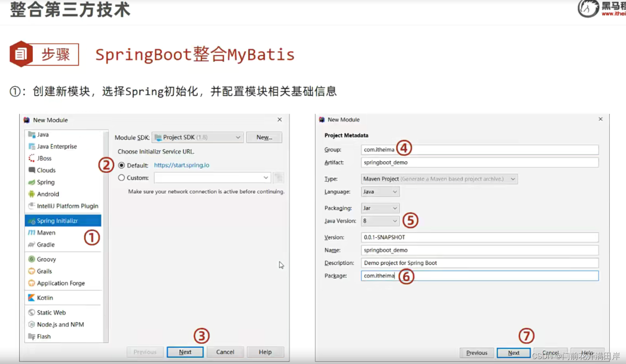This screenshot has width=626, height=364.
Task: Select the Maven 'm' icon
Action: 32,232
